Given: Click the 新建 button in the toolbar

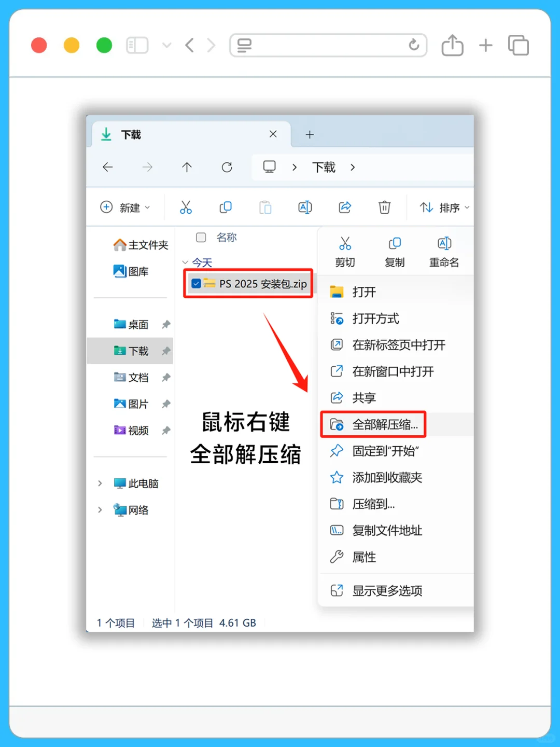Looking at the screenshot, I should coord(124,208).
